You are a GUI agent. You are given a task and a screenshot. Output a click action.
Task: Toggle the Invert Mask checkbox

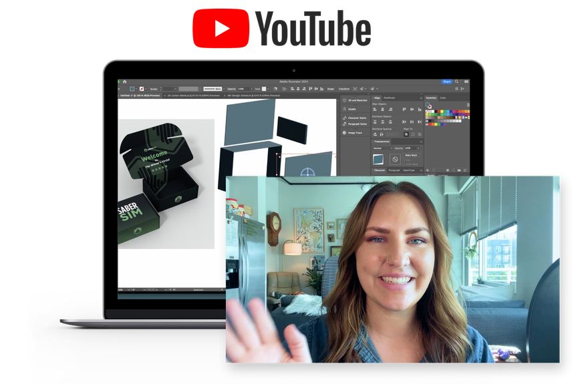[404, 164]
